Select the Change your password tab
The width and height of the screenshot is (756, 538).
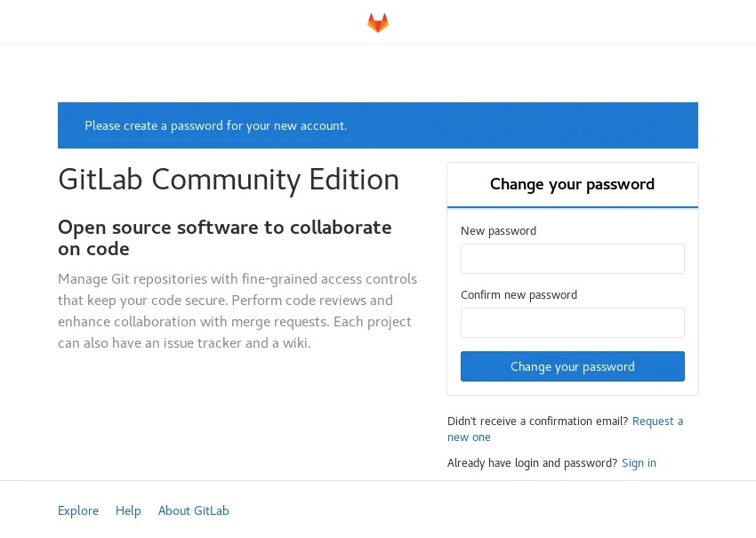(572, 185)
